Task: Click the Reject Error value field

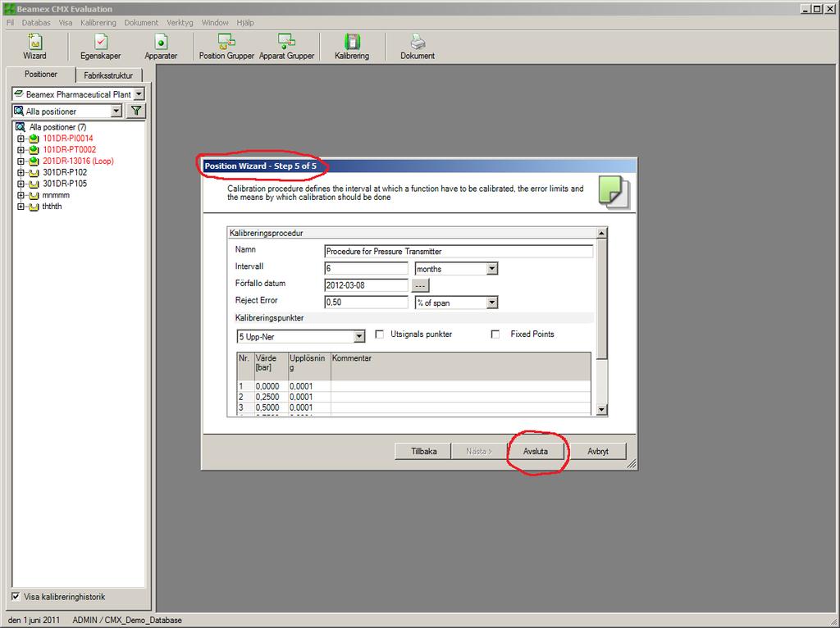Action: tap(366, 302)
